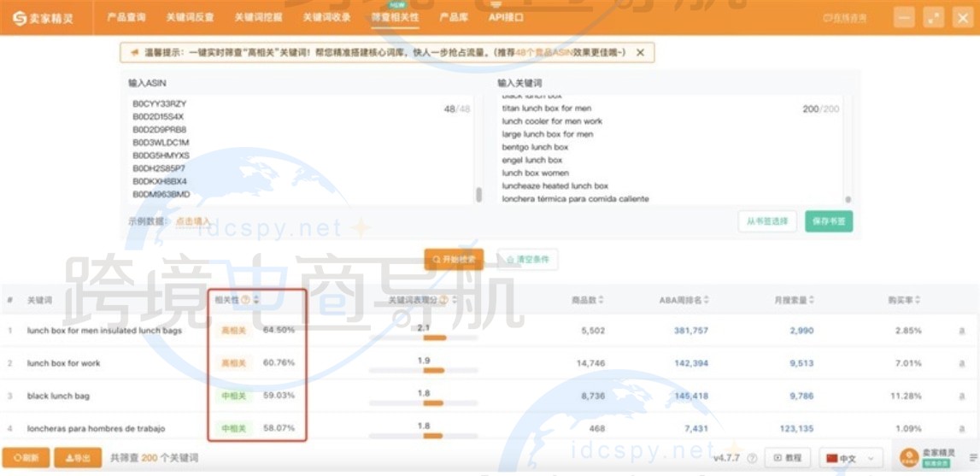
Task: Click the 关键词表现分 help question icon
Action: click(x=443, y=300)
